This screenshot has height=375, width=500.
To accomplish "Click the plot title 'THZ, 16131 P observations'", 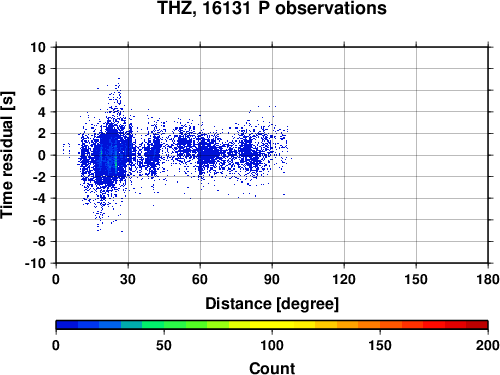I will click(272, 8).
